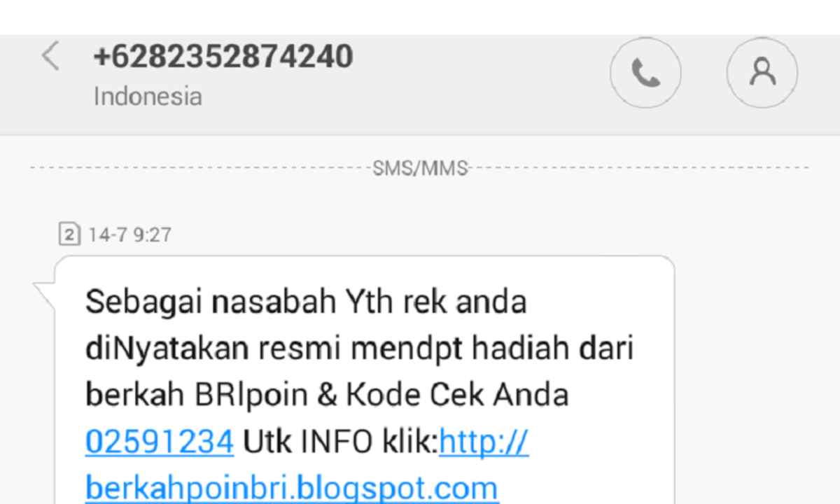This screenshot has height=504, width=840.
Task: Call the sender using the phone icon
Action: click(645, 73)
